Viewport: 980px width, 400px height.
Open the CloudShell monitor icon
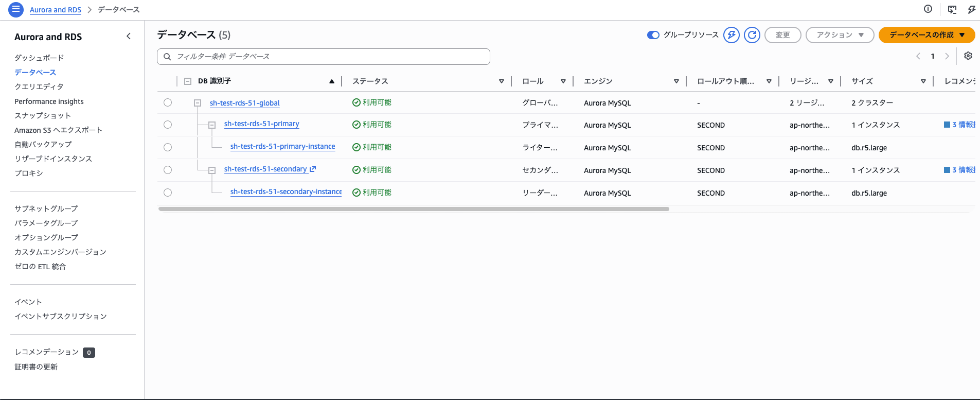tap(952, 9)
